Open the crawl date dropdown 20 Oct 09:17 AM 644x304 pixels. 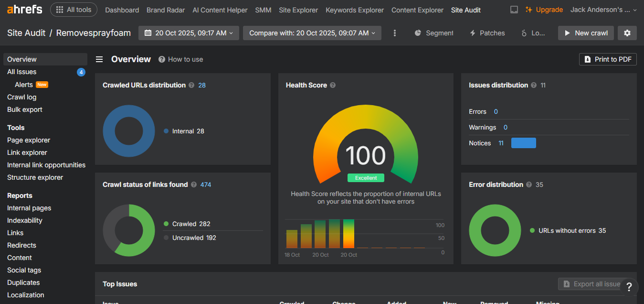point(189,33)
